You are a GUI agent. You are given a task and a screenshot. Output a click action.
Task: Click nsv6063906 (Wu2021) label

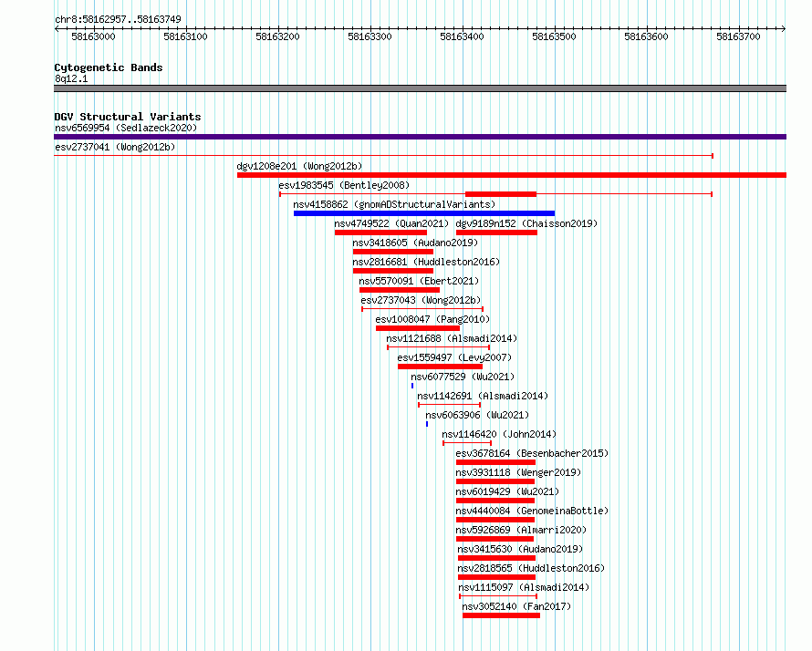click(477, 415)
